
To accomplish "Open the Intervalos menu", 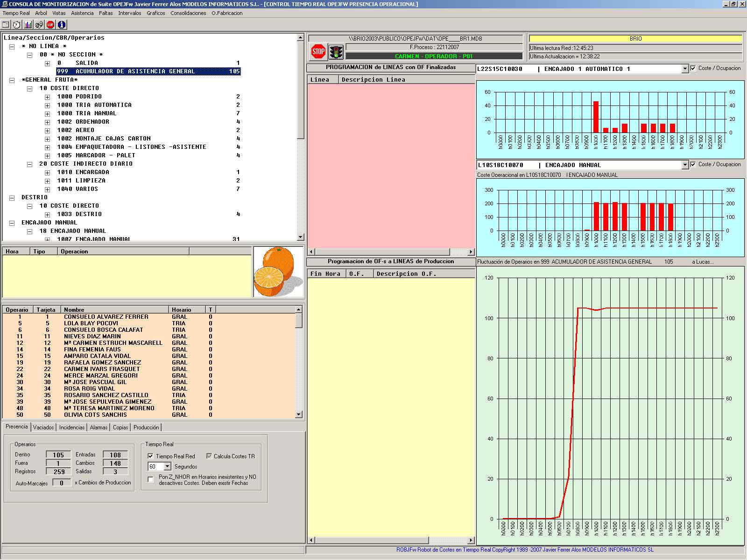I will click(130, 13).
